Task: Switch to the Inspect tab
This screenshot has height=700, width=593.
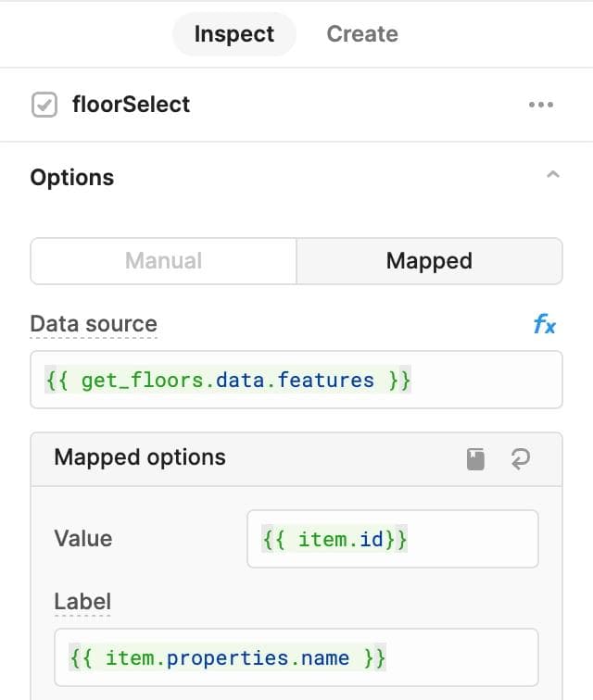Action: 233,34
